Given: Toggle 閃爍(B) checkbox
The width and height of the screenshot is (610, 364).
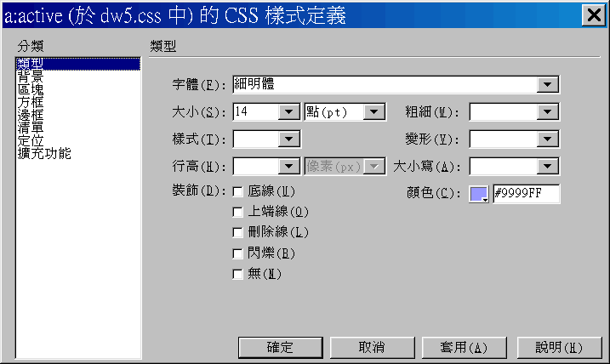Looking at the screenshot, I should click(x=237, y=253).
